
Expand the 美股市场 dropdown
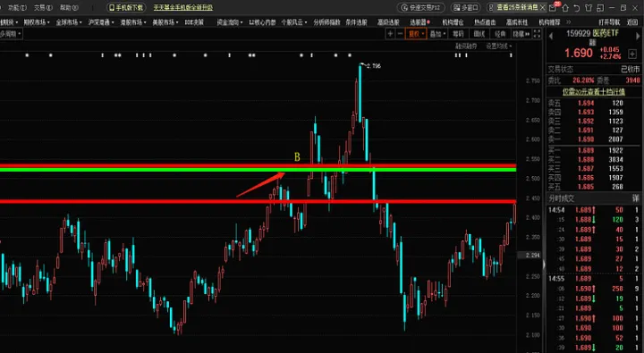[165, 22]
